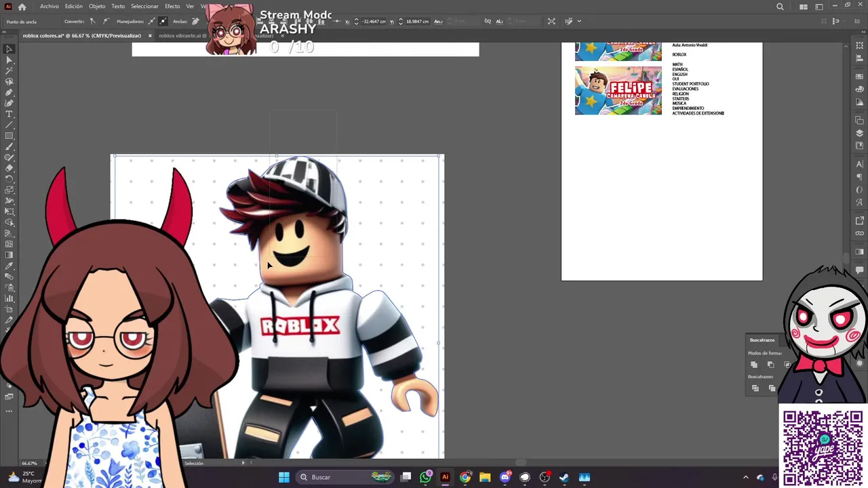The width and height of the screenshot is (868, 488).
Task: Open the Efecto menu
Action: point(172,6)
